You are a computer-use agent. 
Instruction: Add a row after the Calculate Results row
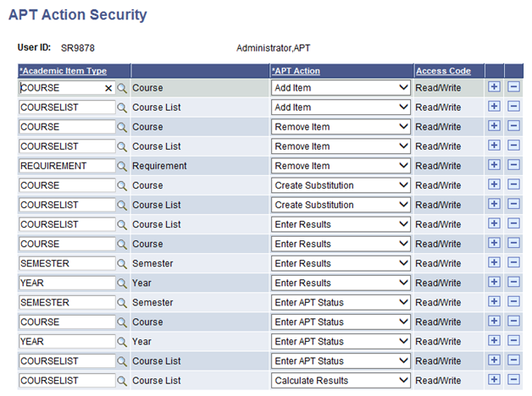tap(495, 380)
